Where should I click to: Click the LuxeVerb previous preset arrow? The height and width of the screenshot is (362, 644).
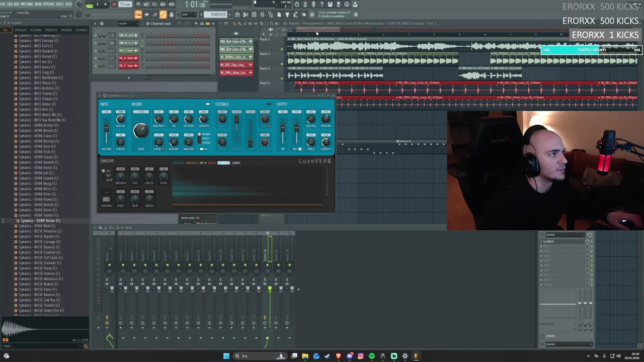[319, 96]
